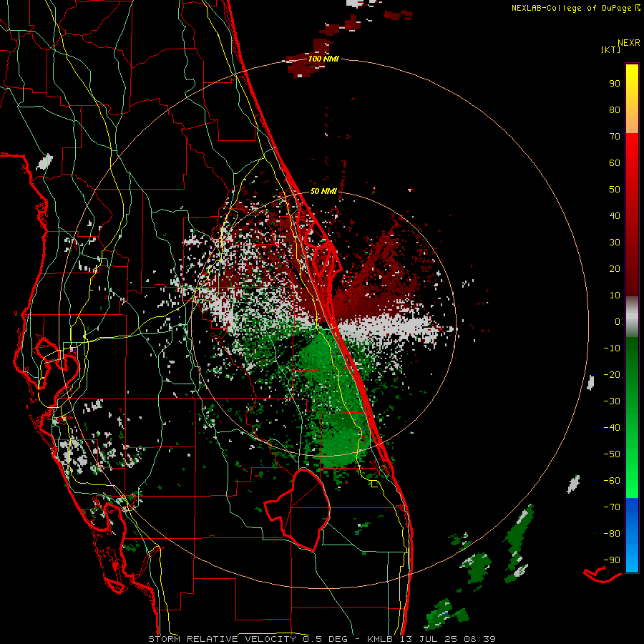
Task: Pick the blue segment of the color bar
Action: coord(632,535)
